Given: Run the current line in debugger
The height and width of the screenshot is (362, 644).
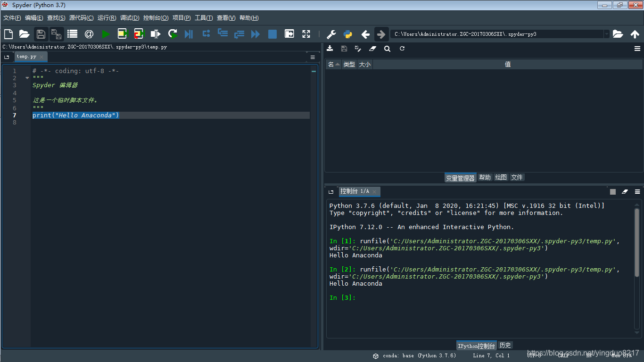Looking at the screenshot, I should [x=206, y=34].
